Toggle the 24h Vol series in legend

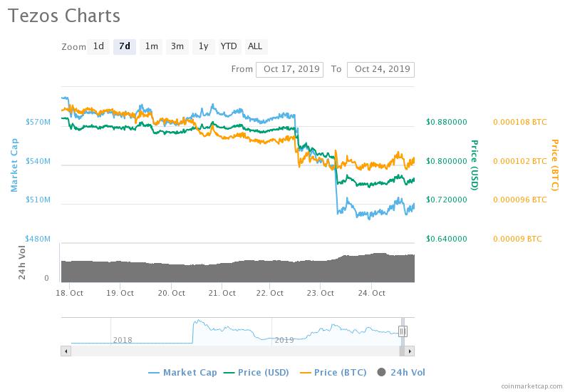(x=401, y=372)
